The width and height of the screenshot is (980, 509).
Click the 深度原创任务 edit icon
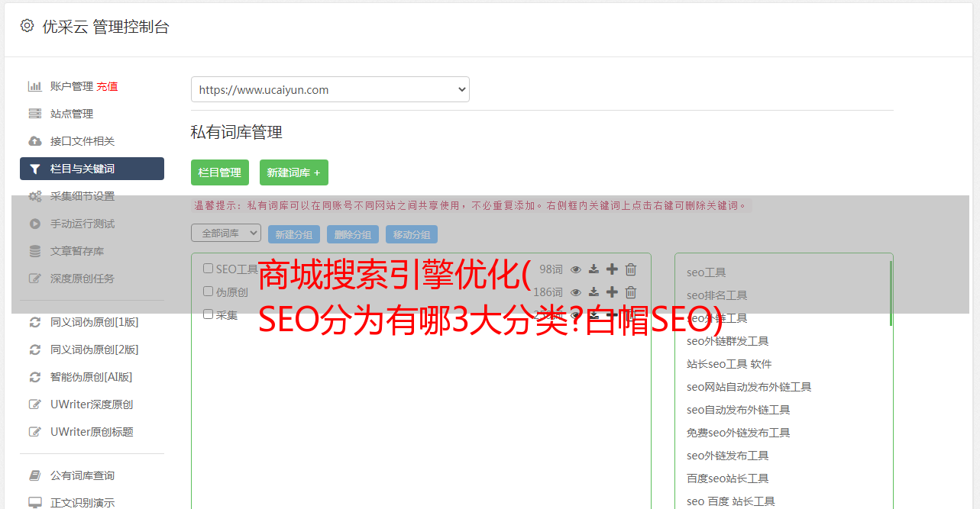tap(35, 279)
